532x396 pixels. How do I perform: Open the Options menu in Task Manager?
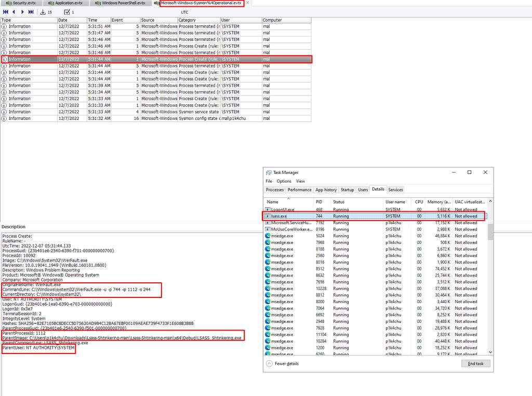coord(284,181)
